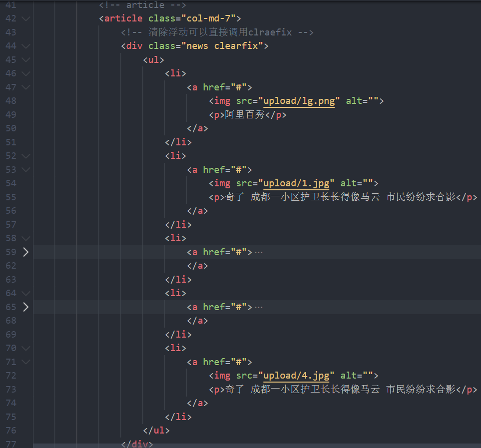481x448 pixels.
Task: Open the upload/lg.png path link
Action: click(x=299, y=101)
